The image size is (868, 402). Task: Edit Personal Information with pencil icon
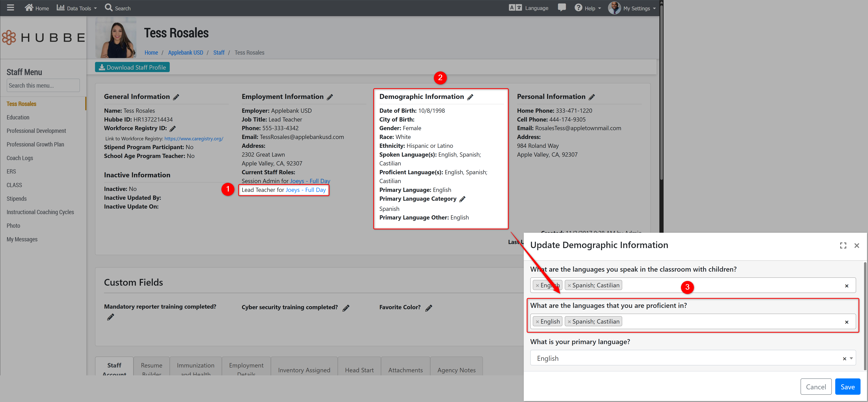[592, 97]
